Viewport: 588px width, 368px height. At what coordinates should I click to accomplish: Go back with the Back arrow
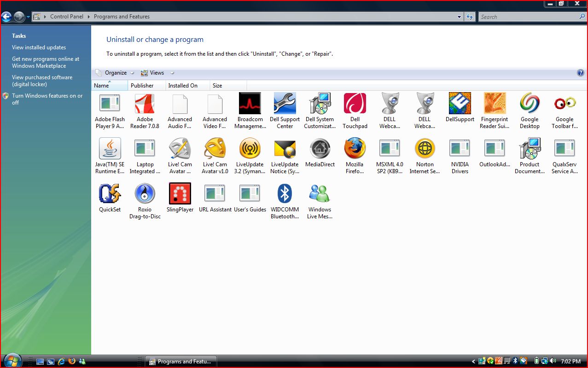(x=6, y=17)
